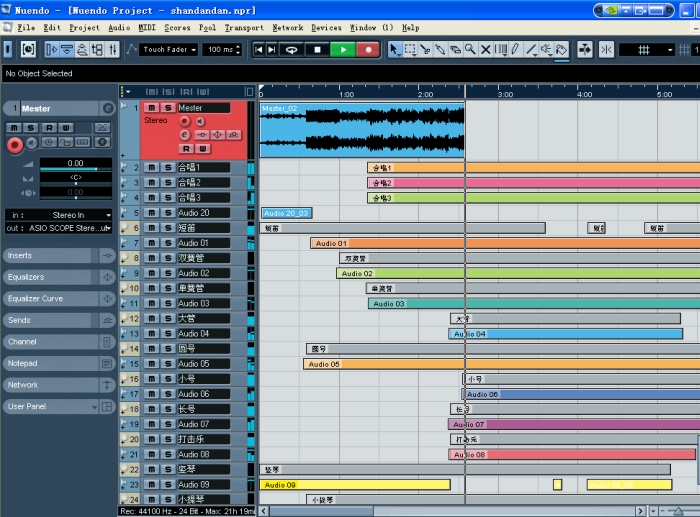Toggle Read automation on Mester track

point(186,149)
